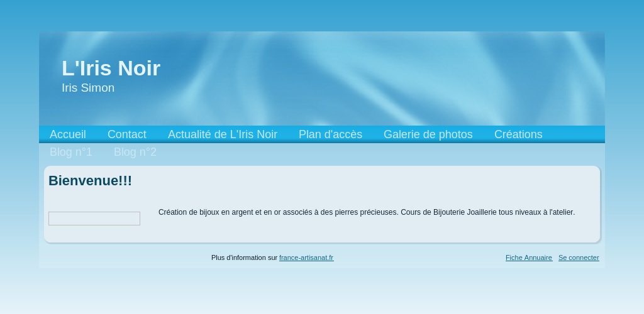Open Galerie de photos
644x314 pixels.
428,134
